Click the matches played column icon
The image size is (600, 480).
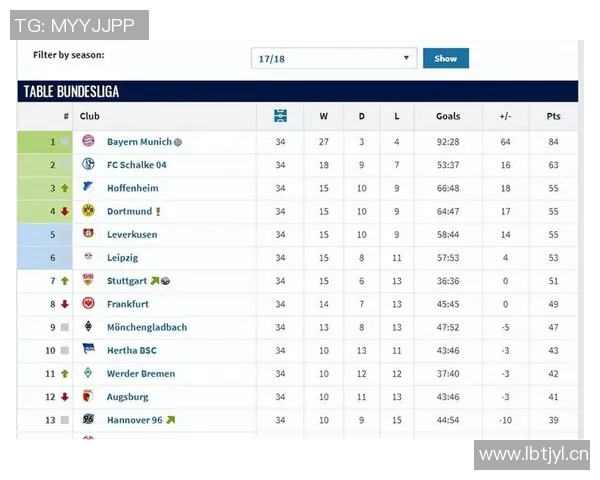[x=280, y=116]
